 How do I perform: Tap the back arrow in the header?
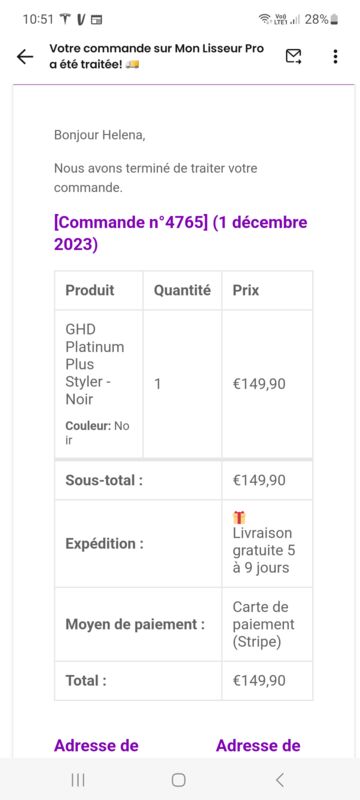[25, 57]
